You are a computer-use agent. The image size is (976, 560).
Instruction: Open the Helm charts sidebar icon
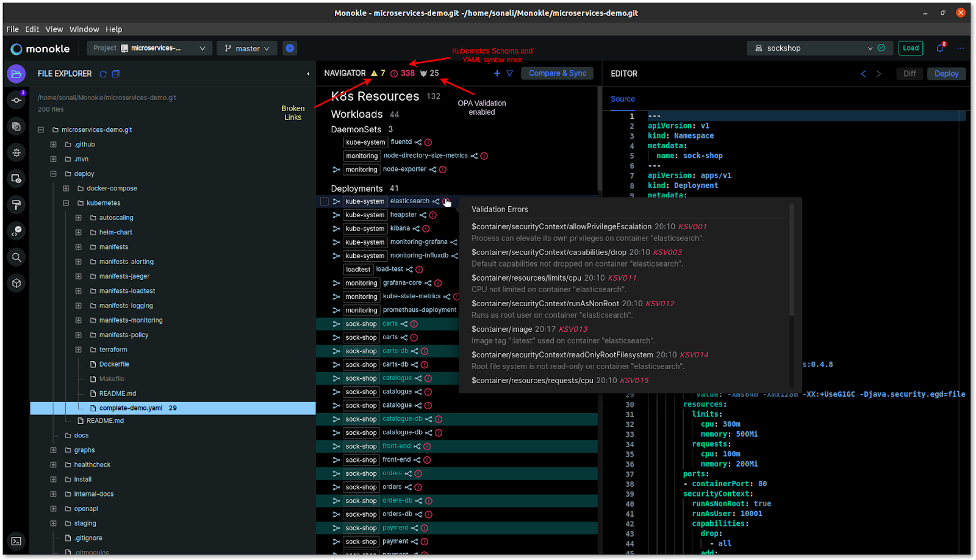[16, 153]
